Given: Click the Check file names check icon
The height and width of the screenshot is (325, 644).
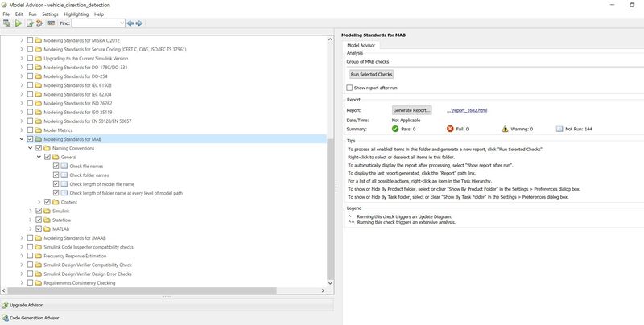Looking at the screenshot, I should (64, 167).
